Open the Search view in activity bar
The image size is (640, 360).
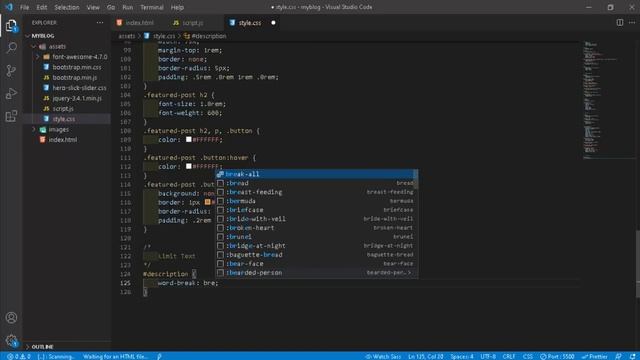(x=11, y=48)
